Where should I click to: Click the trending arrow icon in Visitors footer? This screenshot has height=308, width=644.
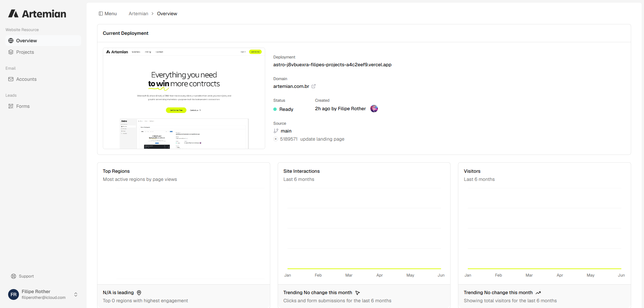pos(538,293)
